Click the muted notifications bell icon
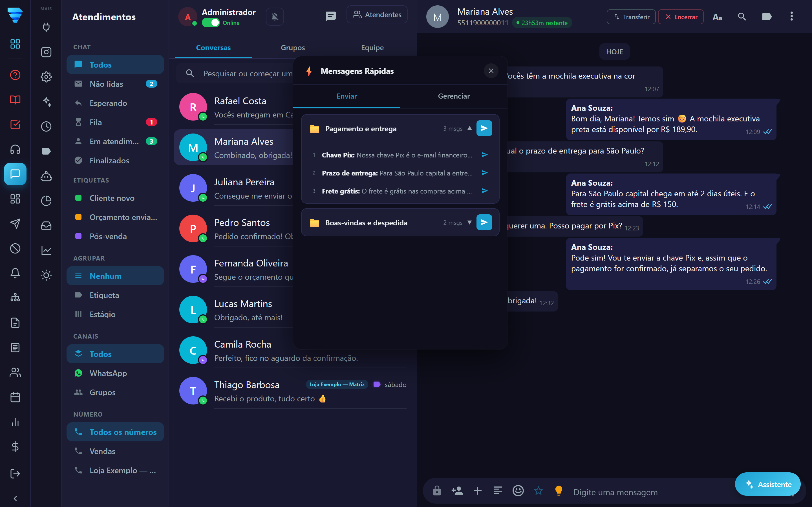Image resolution: width=812 pixels, height=507 pixels. click(x=275, y=16)
